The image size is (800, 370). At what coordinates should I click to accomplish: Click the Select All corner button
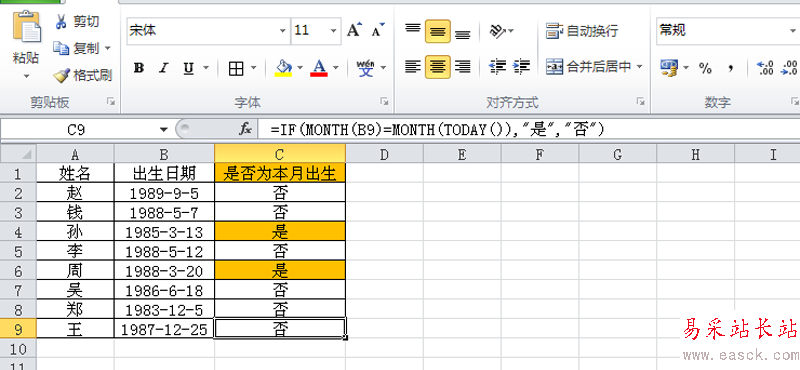click(x=18, y=154)
